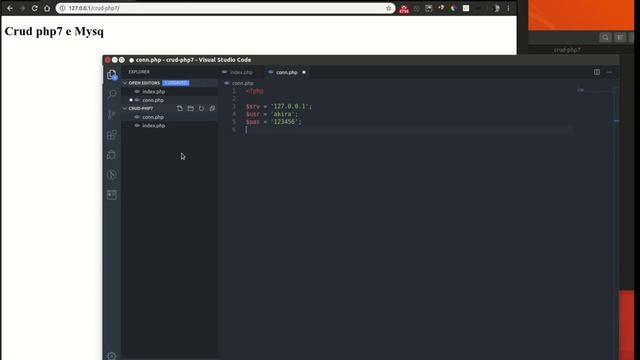Click the 'Crud php7 e Mysq' heading in browser
Viewport: 640px width, 360px height.
54,31
